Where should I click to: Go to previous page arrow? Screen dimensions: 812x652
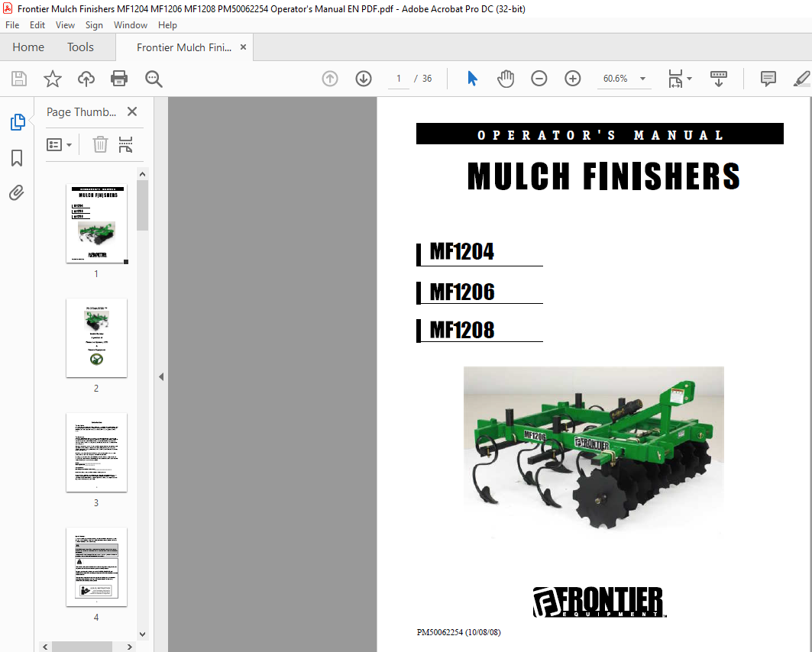(x=330, y=79)
